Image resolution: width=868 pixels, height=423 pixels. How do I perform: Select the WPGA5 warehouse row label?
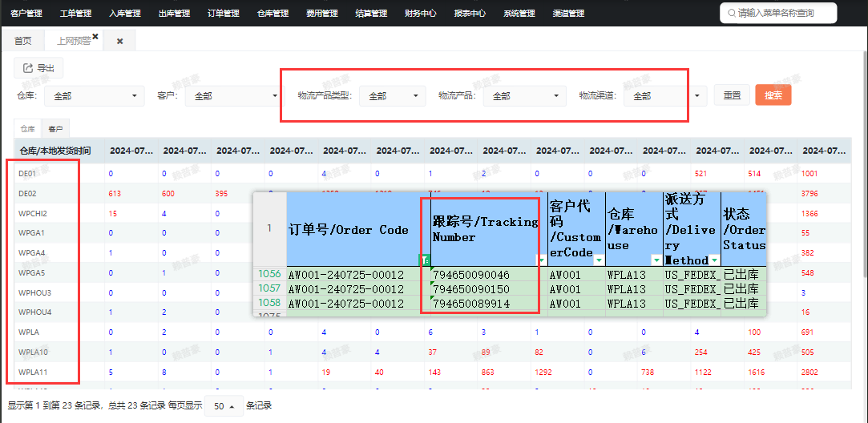[x=31, y=272]
